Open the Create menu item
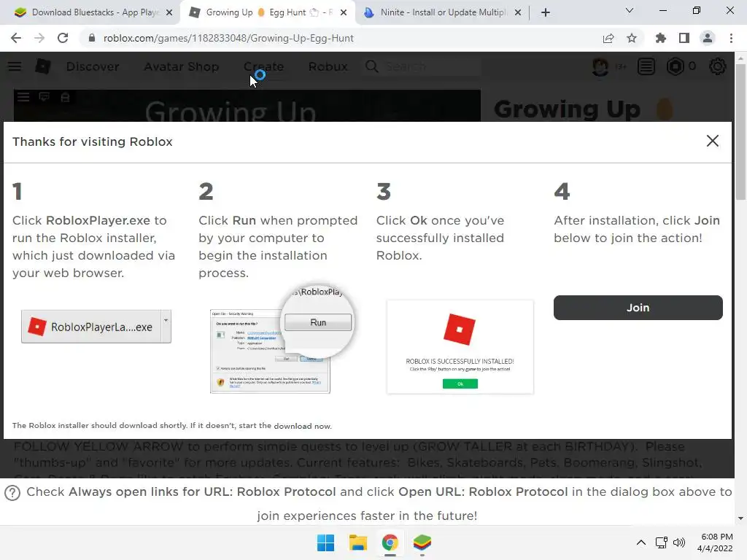The width and height of the screenshot is (747, 560). (264, 66)
